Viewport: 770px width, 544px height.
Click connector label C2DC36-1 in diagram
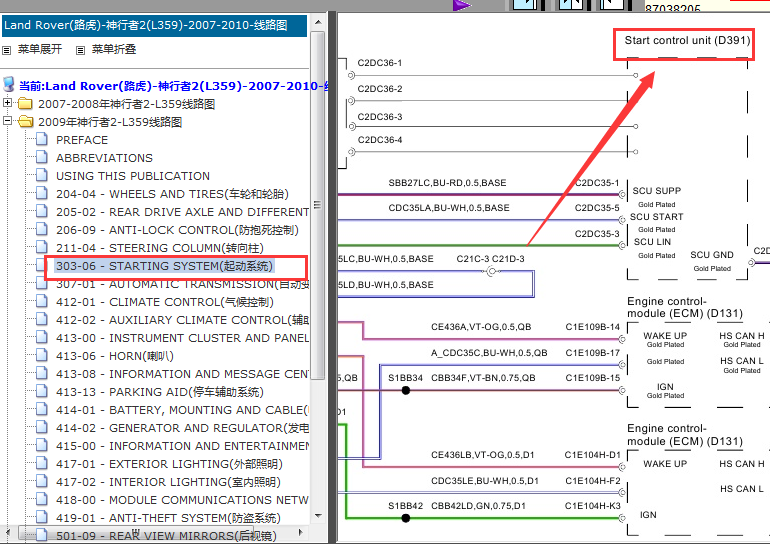(380, 63)
